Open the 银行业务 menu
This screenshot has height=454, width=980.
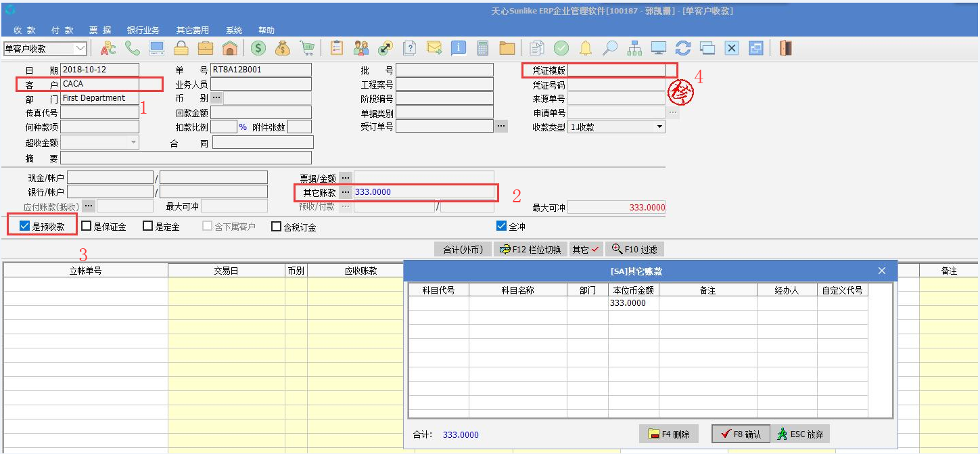[143, 30]
